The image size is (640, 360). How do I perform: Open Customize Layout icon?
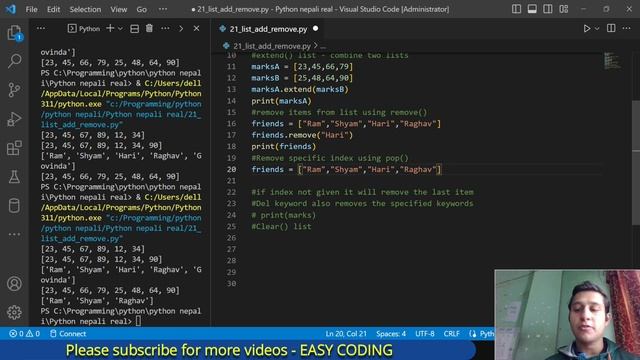pos(564,9)
